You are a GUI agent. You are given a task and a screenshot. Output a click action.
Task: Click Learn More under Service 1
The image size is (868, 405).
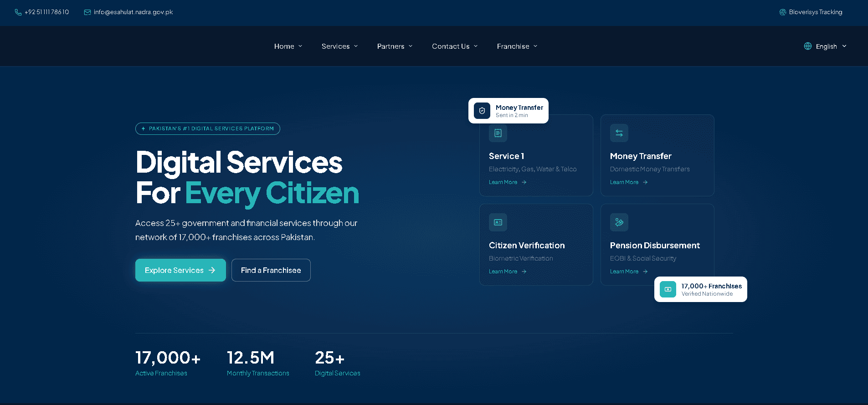click(x=503, y=182)
